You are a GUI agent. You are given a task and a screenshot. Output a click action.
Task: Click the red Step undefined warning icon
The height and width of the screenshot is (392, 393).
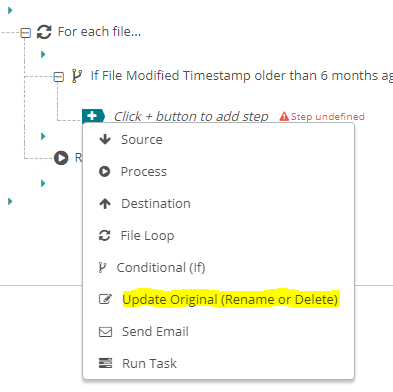(284, 117)
